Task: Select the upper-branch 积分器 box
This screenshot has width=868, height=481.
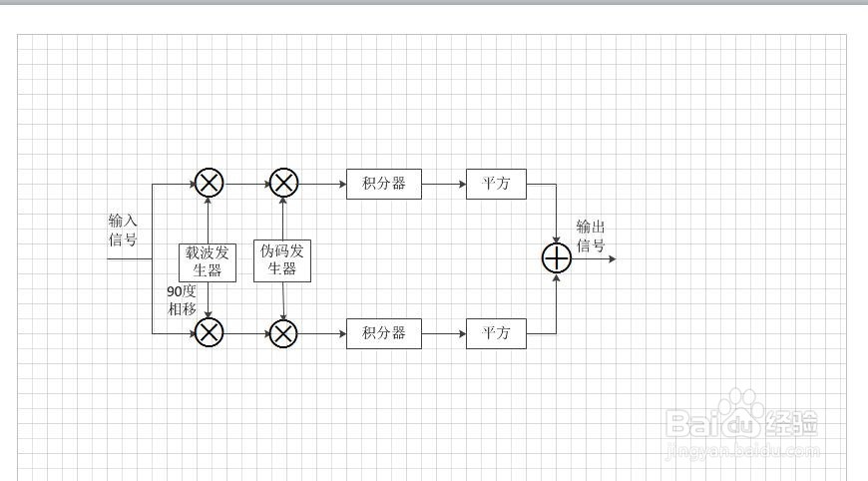Action: (384, 184)
